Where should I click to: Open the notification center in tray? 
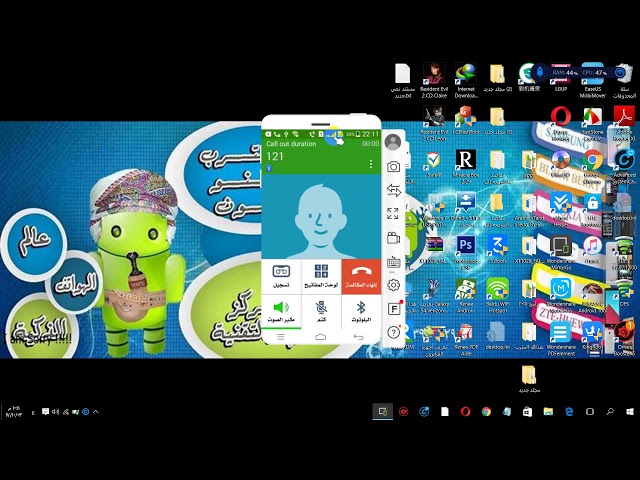(45, 412)
